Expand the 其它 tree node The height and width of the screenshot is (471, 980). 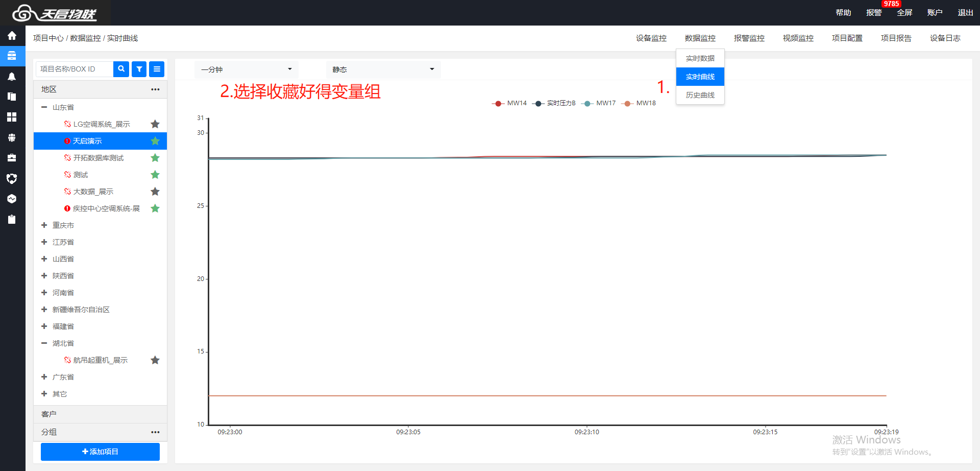point(44,394)
